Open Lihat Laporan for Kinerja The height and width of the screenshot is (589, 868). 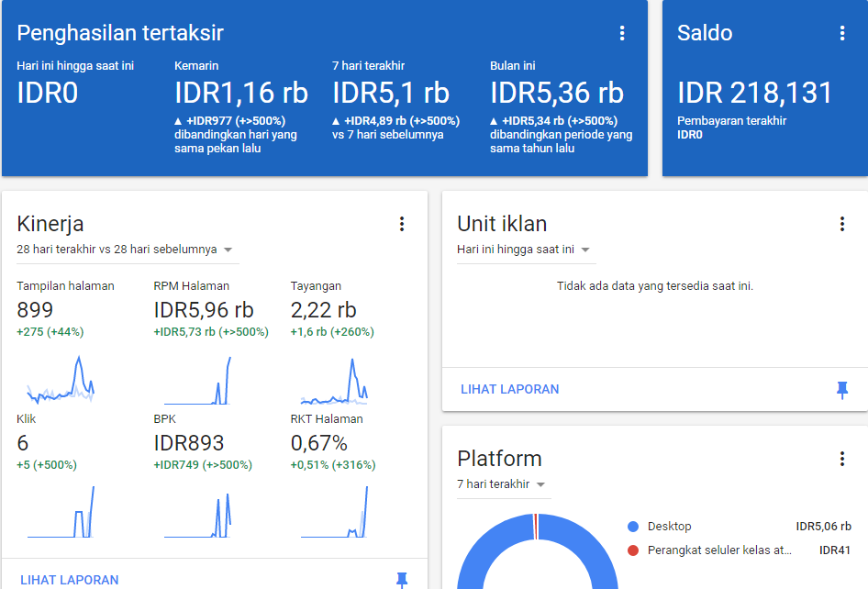tap(69, 580)
